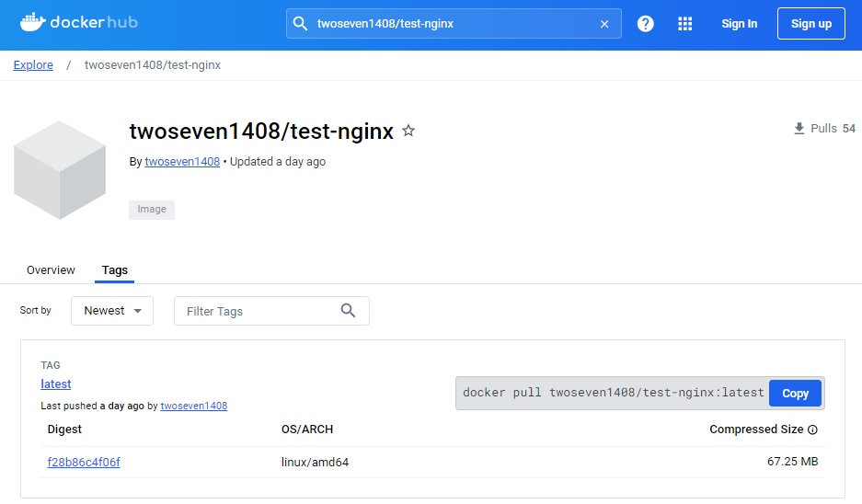Click the repository cube image

tap(60, 170)
